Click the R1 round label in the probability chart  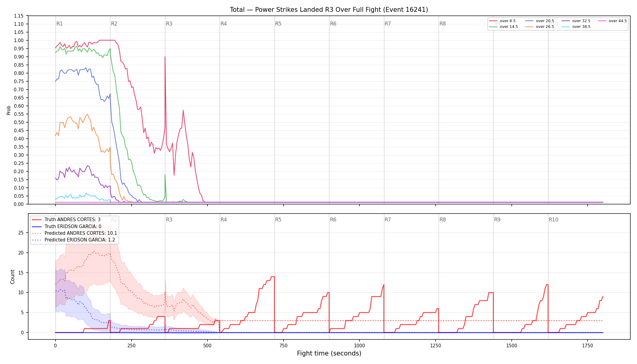tap(59, 24)
